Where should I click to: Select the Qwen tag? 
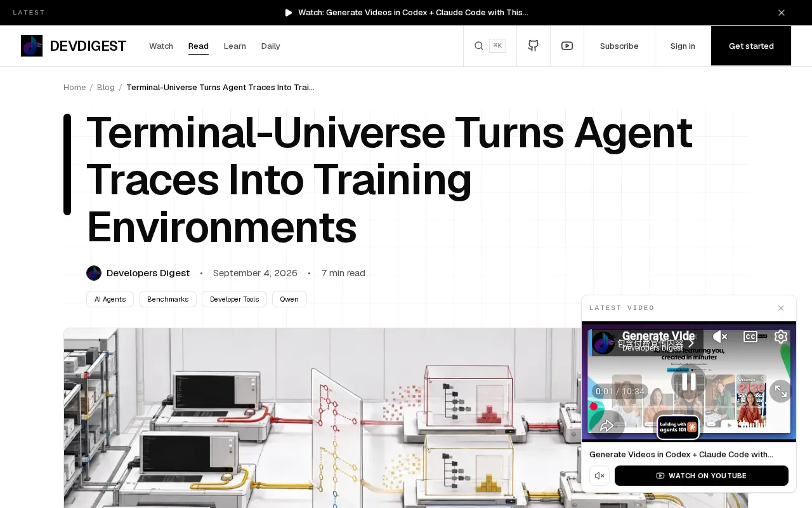pos(289,299)
